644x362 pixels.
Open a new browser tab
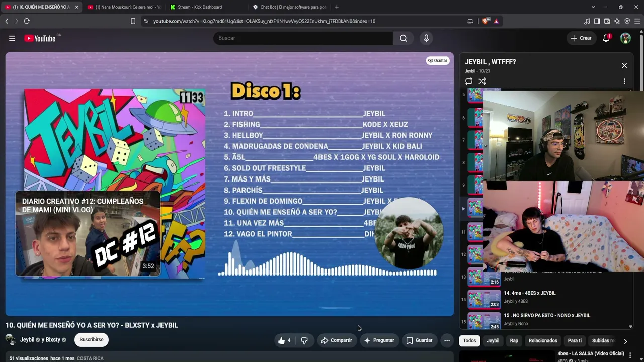[x=337, y=7]
